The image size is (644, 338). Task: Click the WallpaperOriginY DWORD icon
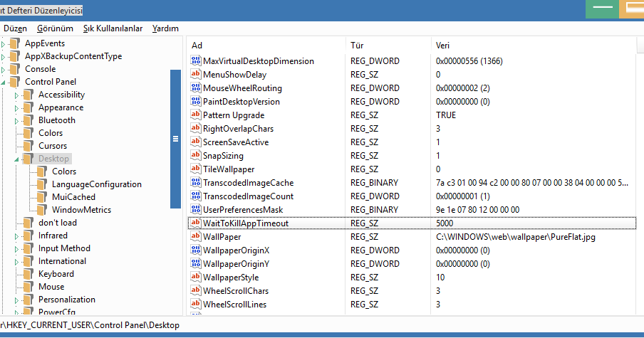[x=195, y=264]
